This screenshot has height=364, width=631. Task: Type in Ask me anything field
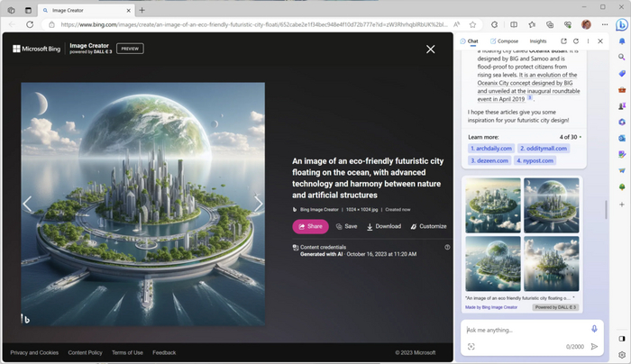tap(523, 330)
